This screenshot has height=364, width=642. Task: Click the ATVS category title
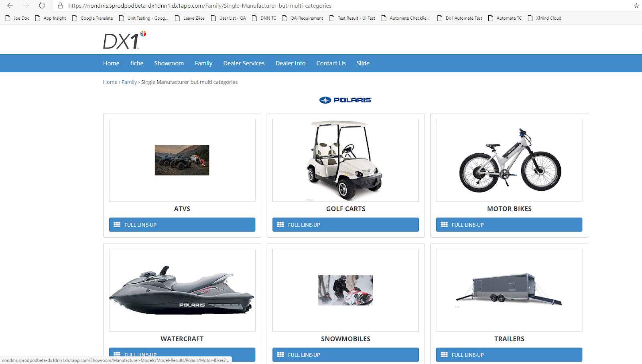click(182, 209)
